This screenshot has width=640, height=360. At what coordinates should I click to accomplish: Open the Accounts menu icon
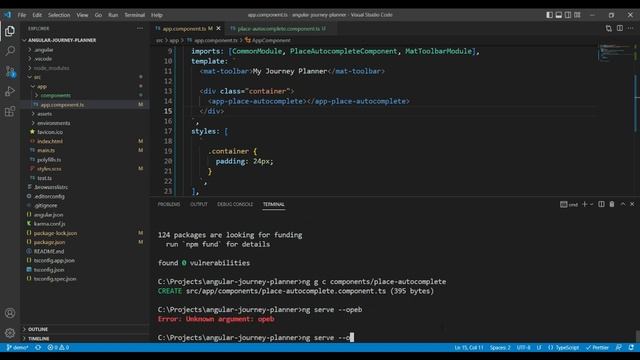(x=10, y=313)
